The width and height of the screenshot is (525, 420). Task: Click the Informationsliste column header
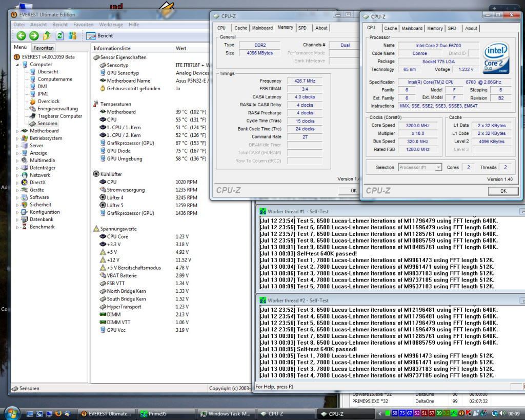[132, 48]
